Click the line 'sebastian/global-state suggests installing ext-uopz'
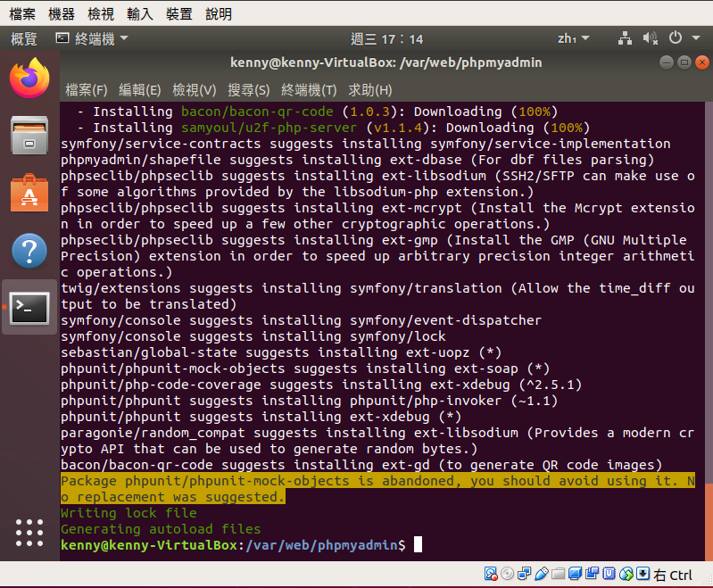 click(281, 352)
